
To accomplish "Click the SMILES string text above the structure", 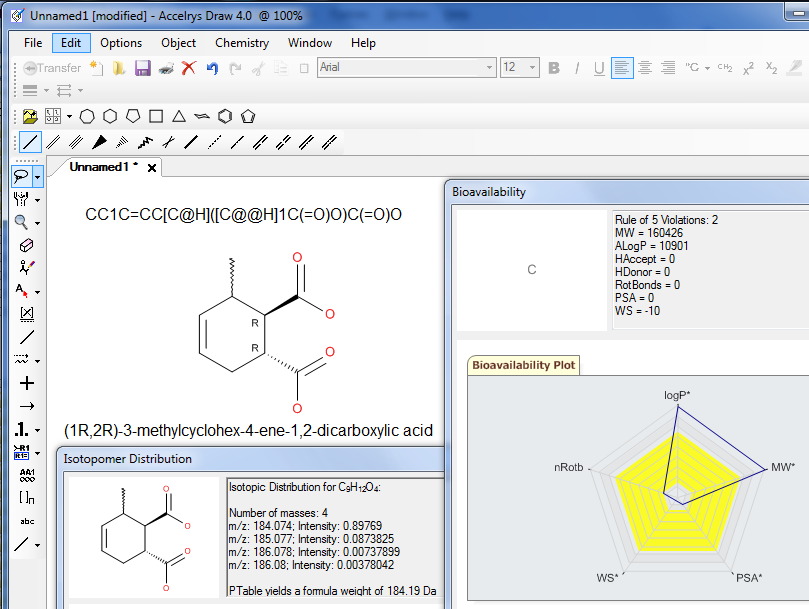I will [243, 215].
